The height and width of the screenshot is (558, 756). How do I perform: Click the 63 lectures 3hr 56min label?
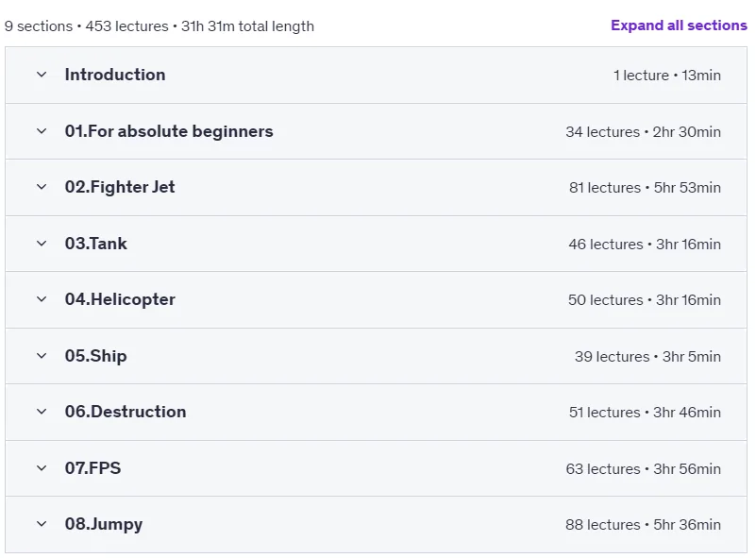point(643,469)
